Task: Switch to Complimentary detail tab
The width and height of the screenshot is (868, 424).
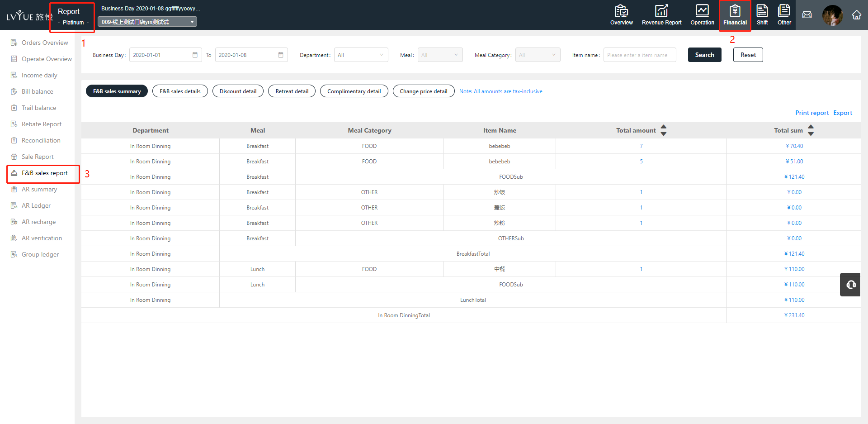Action: point(354,91)
